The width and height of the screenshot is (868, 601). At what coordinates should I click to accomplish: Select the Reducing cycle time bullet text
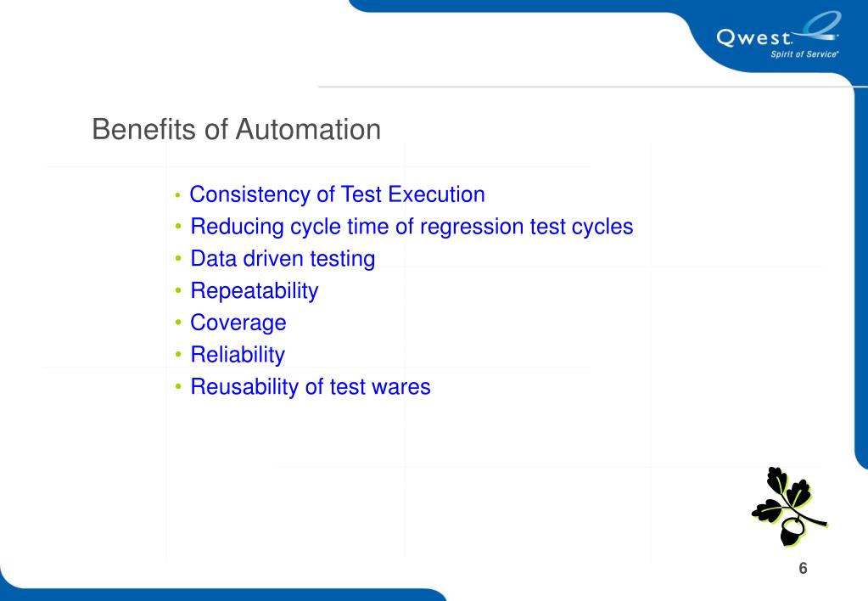tap(412, 227)
